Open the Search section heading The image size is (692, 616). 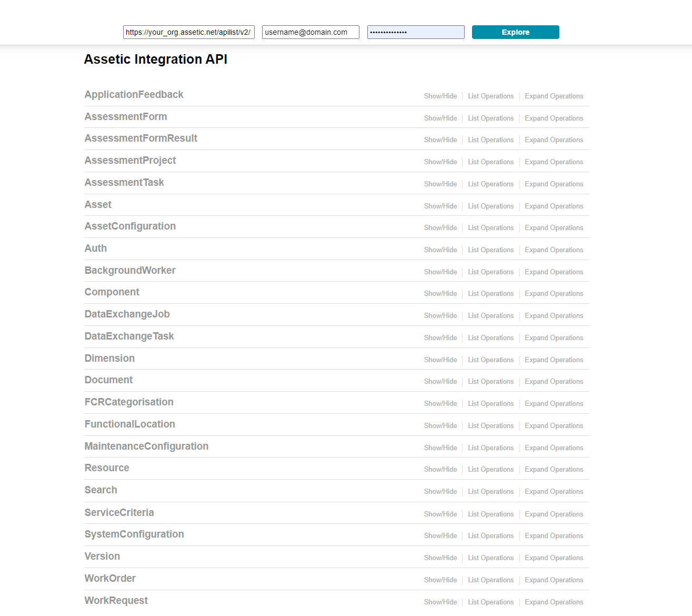101,490
